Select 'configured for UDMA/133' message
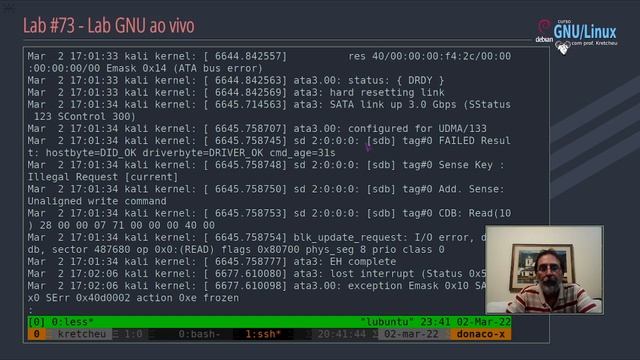Viewport: 640px width, 360px height. tap(417, 129)
